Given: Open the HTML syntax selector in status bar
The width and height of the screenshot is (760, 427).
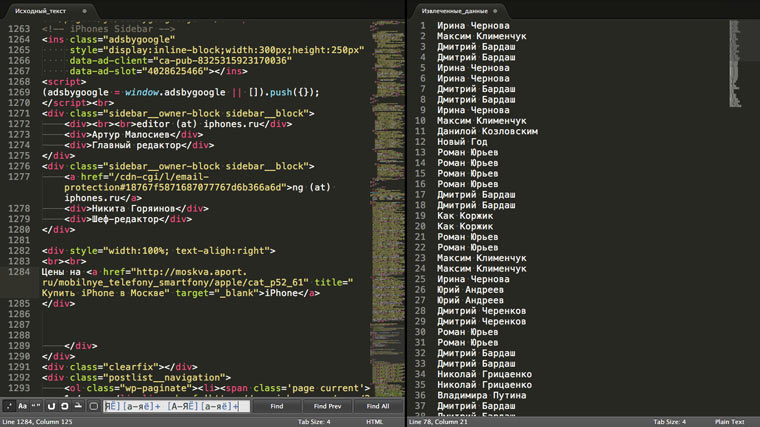Looking at the screenshot, I should click(375, 422).
